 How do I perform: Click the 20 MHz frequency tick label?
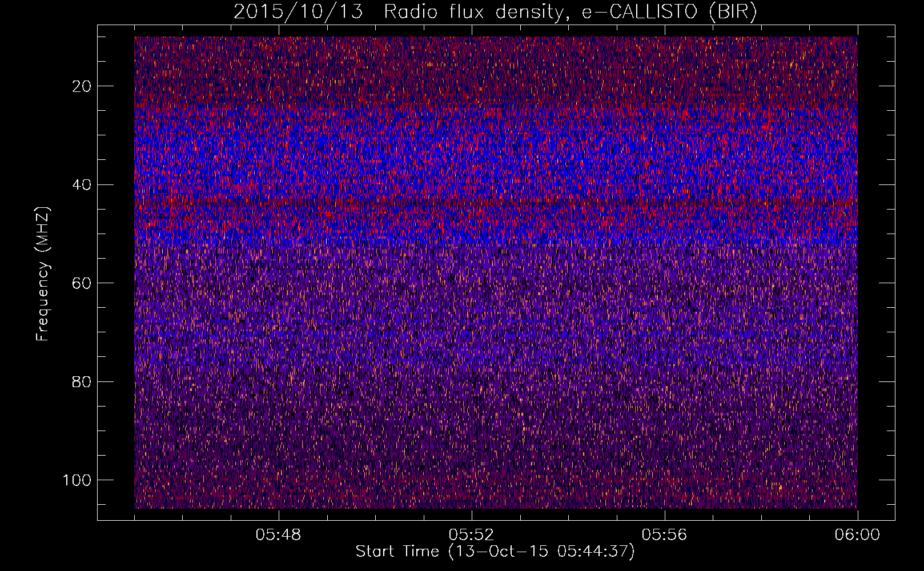[x=82, y=86]
